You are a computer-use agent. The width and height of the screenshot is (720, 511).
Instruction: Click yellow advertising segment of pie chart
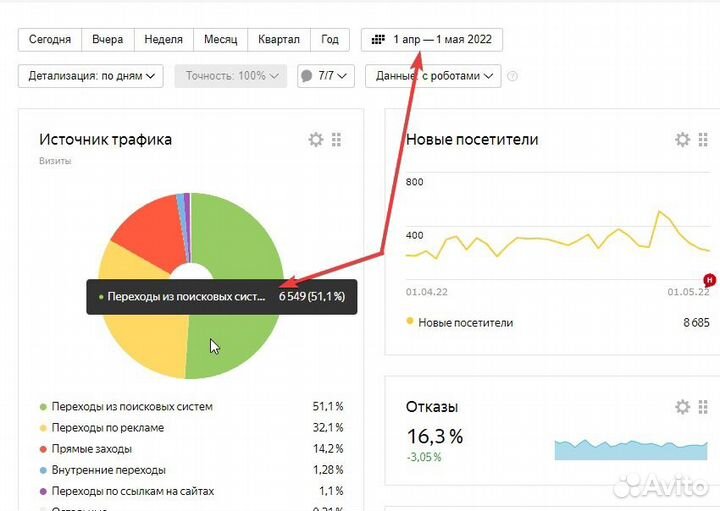[x=147, y=340]
